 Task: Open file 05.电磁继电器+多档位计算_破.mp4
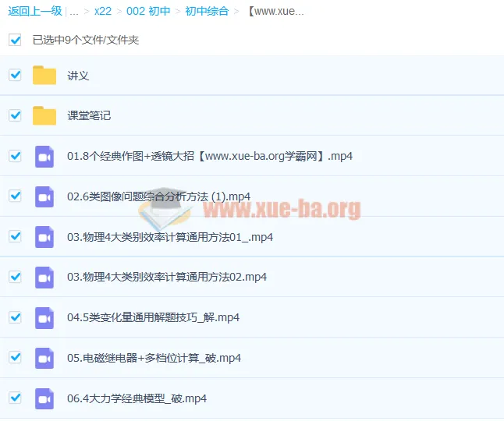click(154, 358)
